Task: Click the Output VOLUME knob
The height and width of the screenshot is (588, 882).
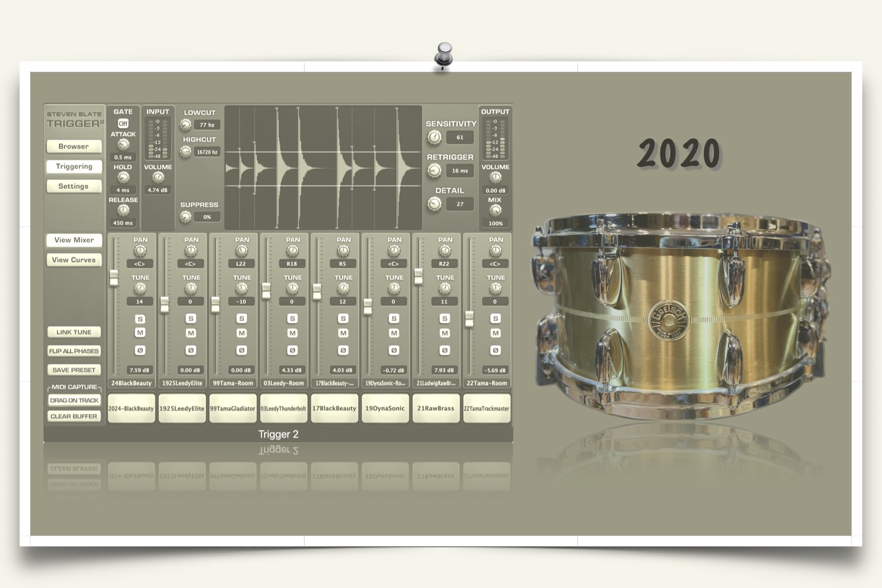Action: pos(495,177)
